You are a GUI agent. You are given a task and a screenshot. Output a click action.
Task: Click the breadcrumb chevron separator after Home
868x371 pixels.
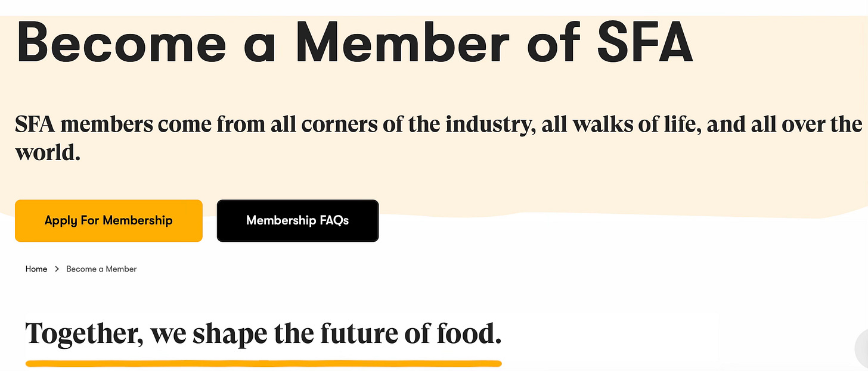(57, 269)
